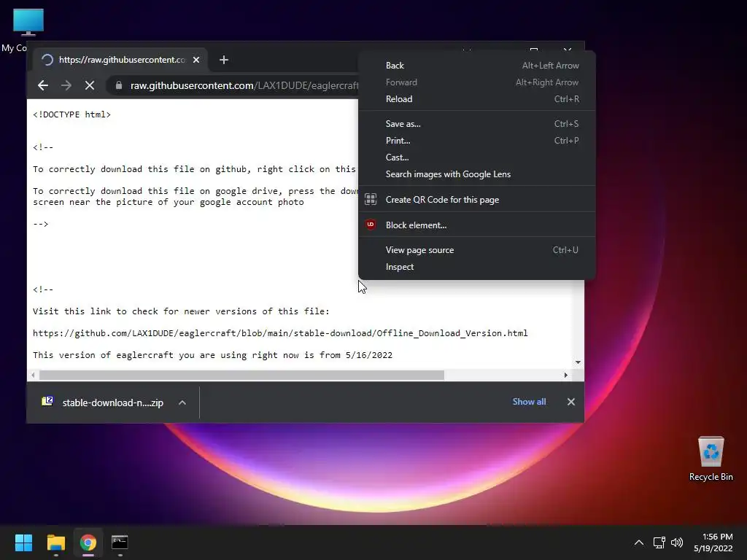Choose Back in the context menu
Screen dimensions: 747x560
477,66
